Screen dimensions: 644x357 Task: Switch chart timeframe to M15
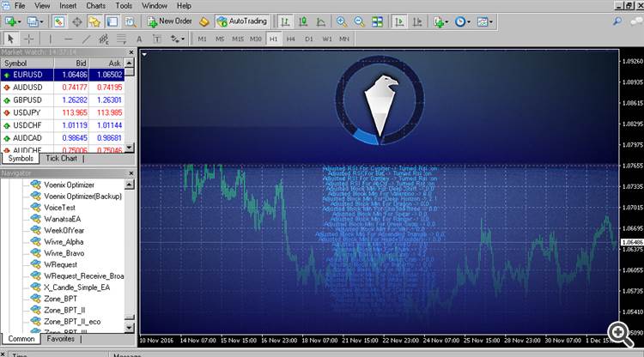pos(237,39)
